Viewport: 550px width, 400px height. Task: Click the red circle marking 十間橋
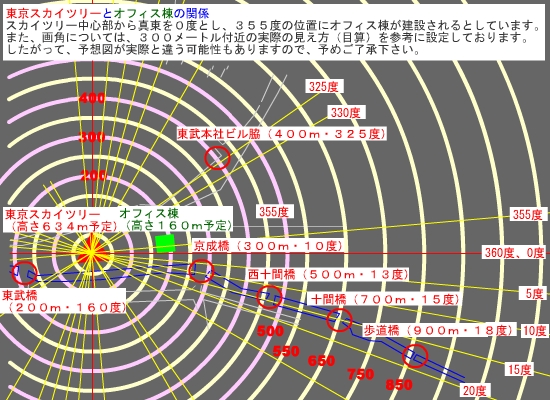click(339, 320)
